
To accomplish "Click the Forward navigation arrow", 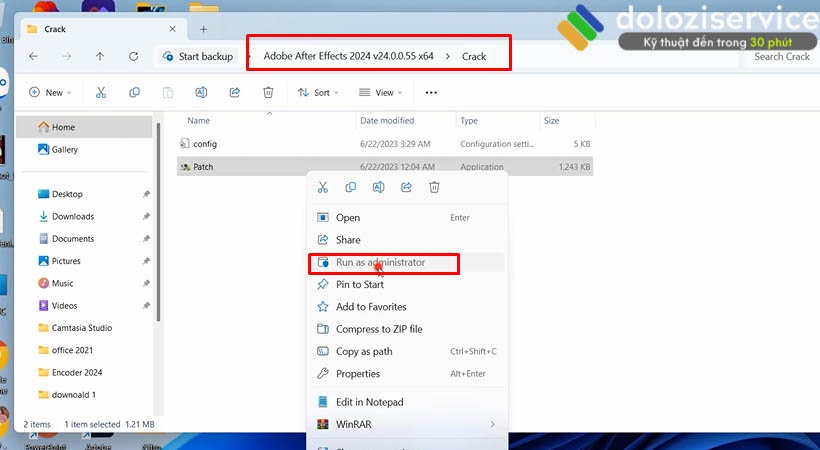I will point(66,57).
